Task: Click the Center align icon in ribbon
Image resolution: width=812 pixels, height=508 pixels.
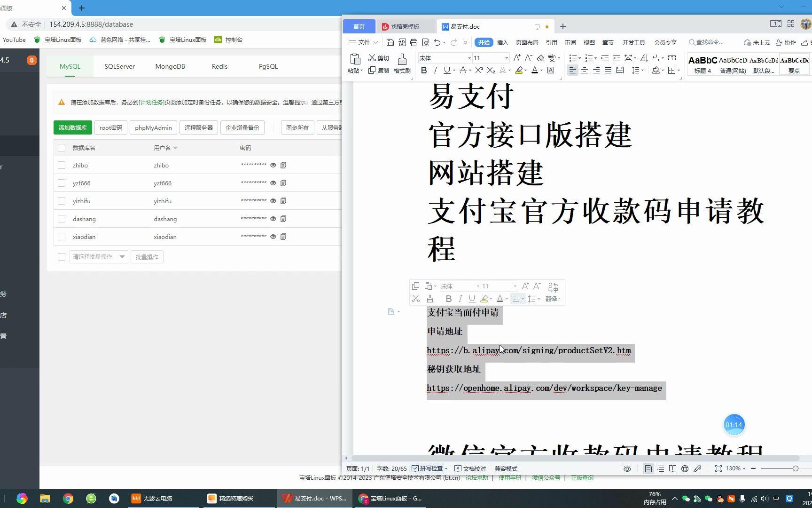Action: (x=585, y=70)
